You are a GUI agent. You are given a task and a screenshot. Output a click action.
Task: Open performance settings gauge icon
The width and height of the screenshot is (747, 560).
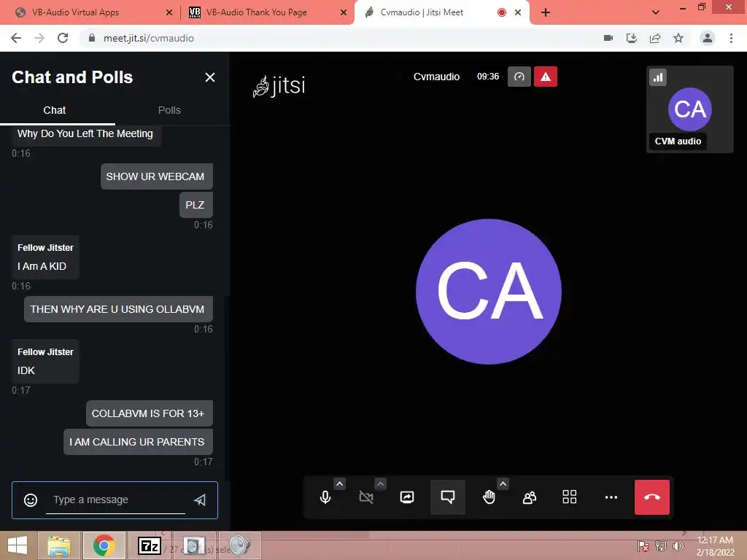[x=519, y=77]
